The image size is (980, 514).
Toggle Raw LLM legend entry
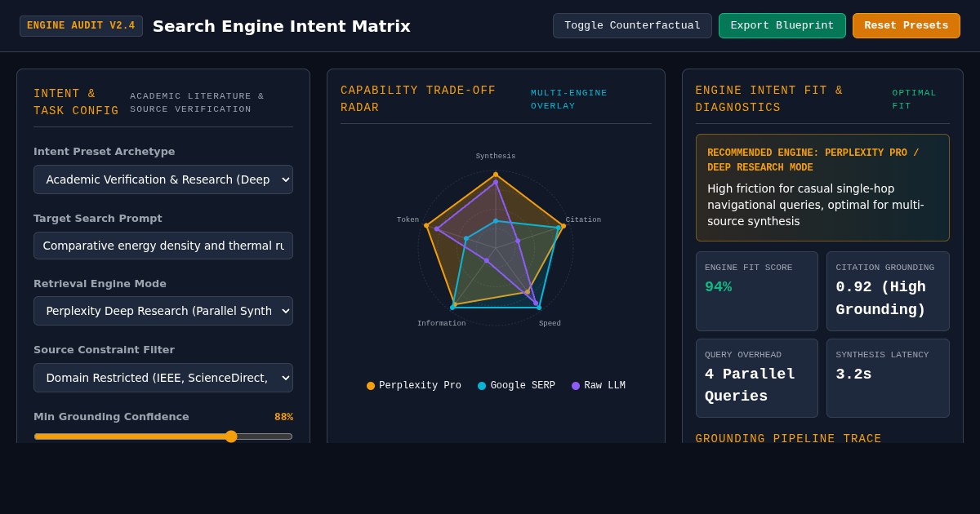(x=599, y=386)
